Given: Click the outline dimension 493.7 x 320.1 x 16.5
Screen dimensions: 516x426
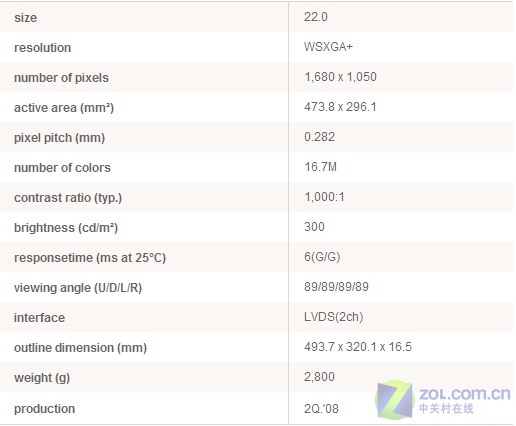Looking at the screenshot, I should click(358, 347).
